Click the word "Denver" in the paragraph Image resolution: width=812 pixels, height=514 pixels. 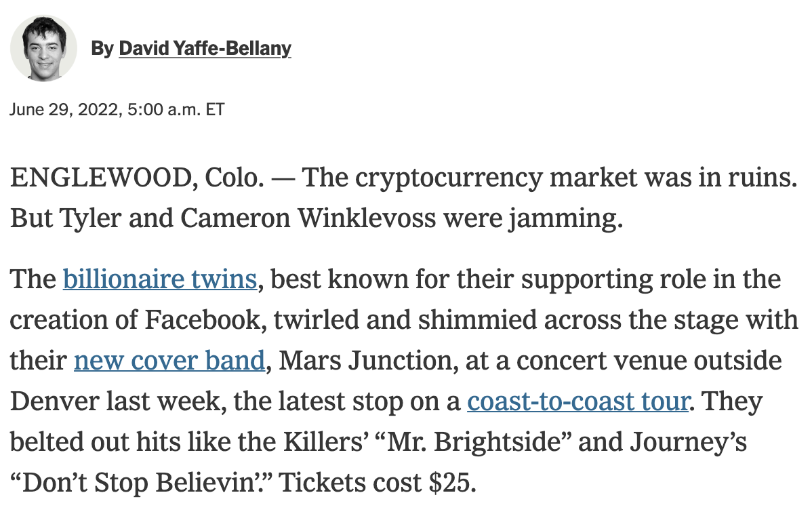54,401
